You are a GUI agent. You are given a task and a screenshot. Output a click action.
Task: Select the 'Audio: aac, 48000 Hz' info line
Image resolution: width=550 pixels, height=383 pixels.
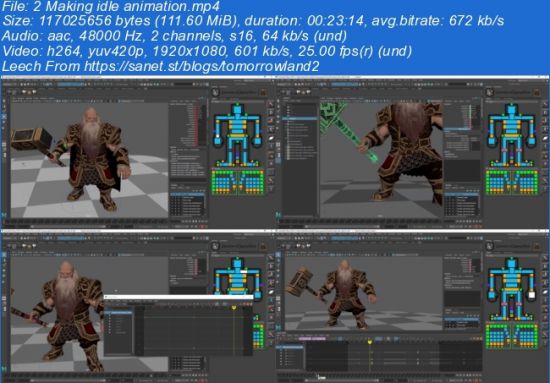[174, 36]
